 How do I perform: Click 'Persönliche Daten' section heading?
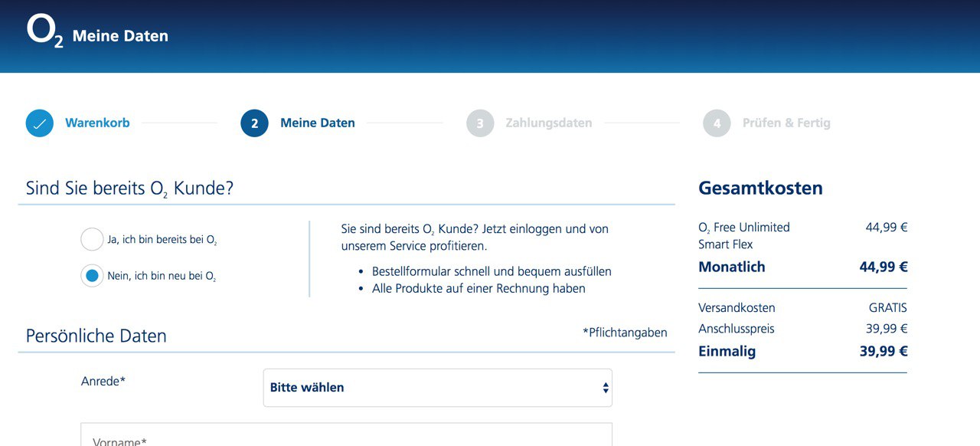point(96,336)
